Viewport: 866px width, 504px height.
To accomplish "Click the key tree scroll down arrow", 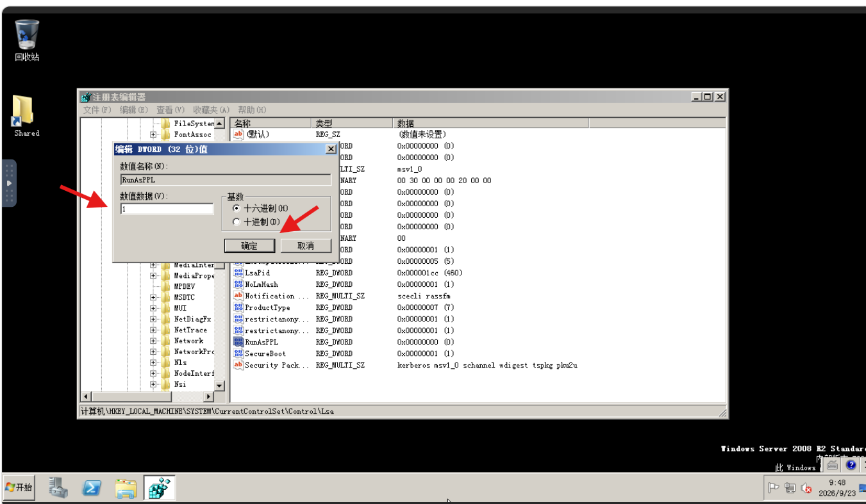I will pyautogui.click(x=219, y=386).
